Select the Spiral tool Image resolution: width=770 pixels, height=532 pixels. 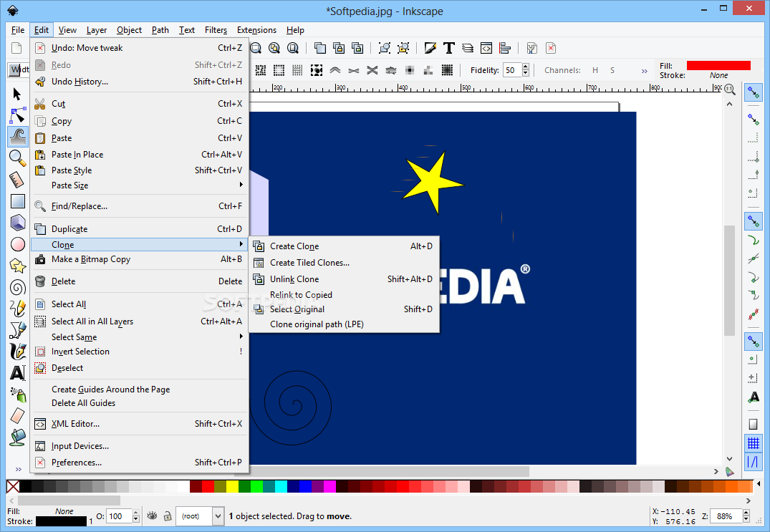pyautogui.click(x=17, y=287)
